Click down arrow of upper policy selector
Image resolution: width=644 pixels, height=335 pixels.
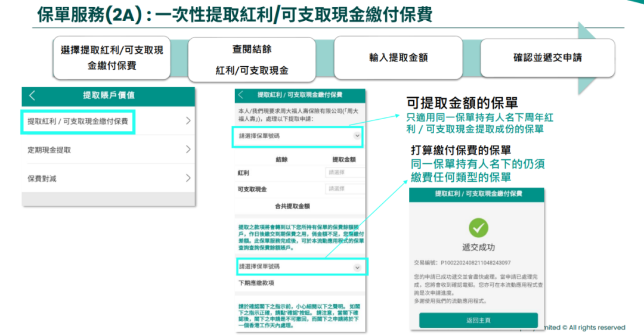tap(357, 136)
